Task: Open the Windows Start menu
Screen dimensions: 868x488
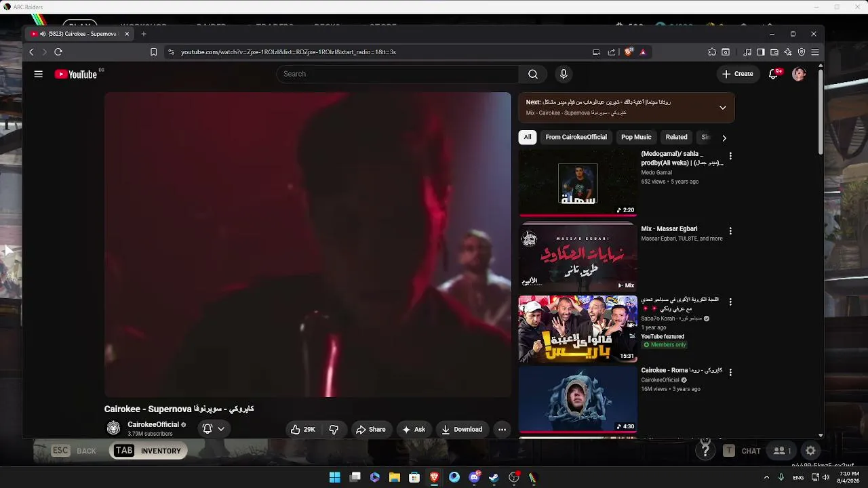Action: click(335, 477)
